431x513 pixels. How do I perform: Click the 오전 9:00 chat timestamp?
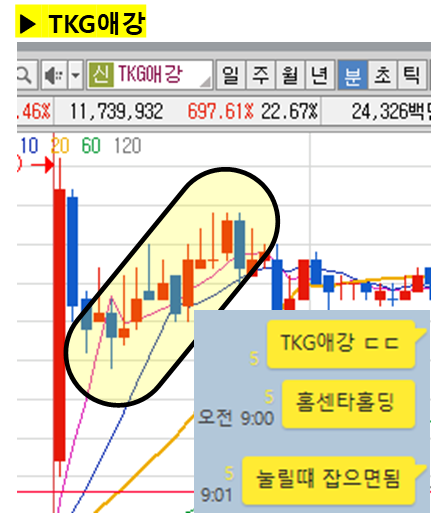point(236,418)
